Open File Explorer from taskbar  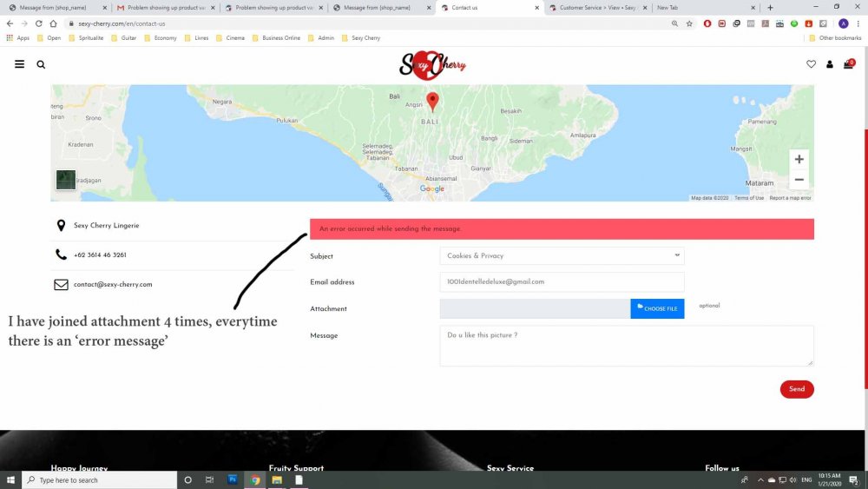pyautogui.click(x=277, y=480)
